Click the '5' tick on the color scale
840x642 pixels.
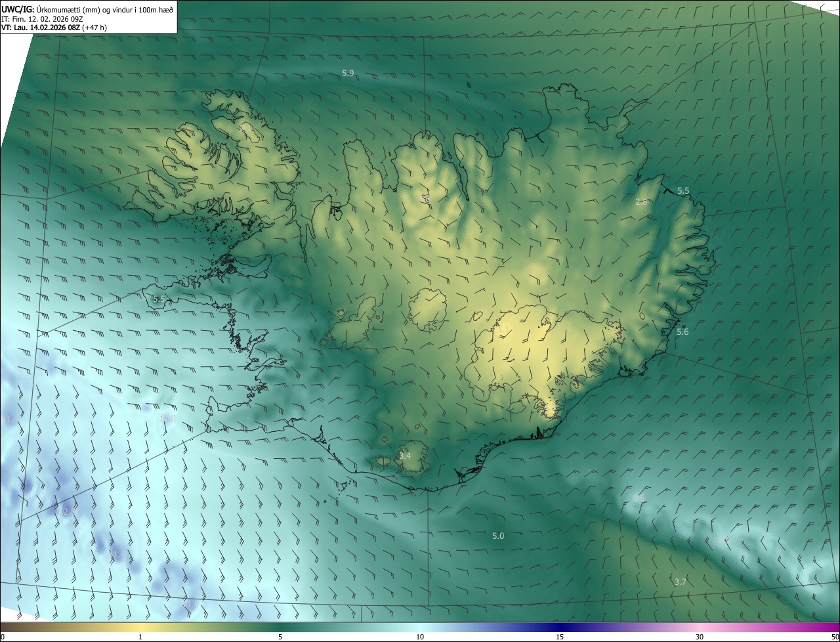point(280,637)
